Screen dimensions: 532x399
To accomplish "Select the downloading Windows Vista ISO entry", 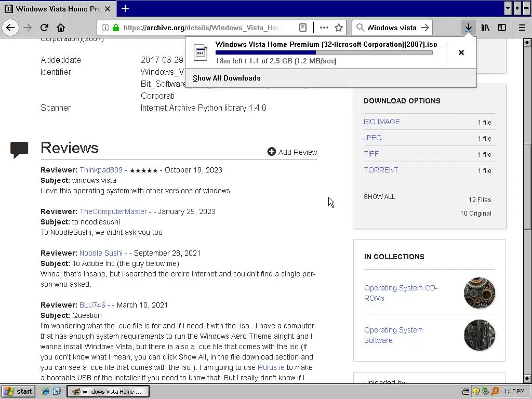I will [x=315, y=52].
